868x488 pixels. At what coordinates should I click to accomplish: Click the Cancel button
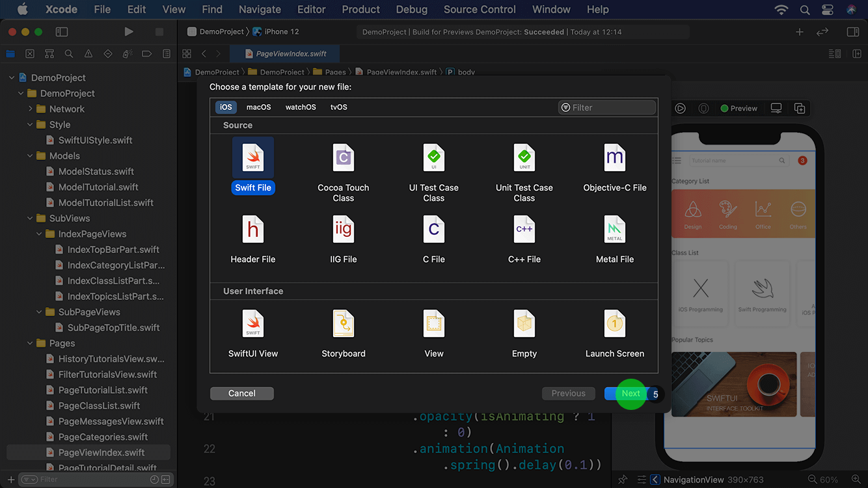241,393
